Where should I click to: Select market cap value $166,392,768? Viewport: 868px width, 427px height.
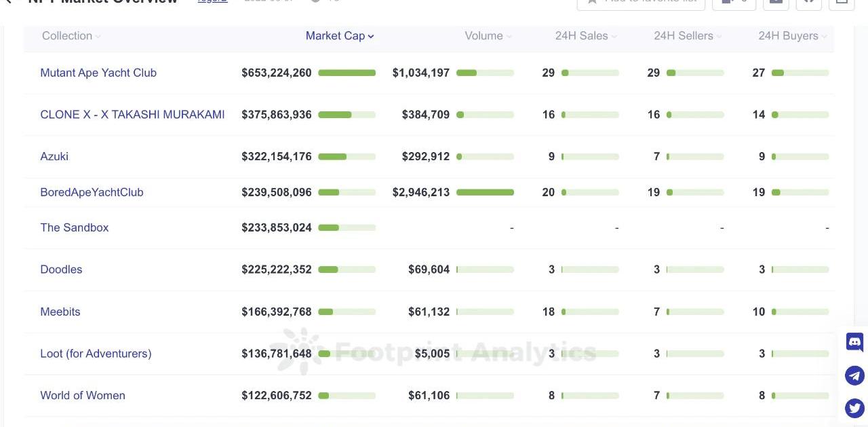(277, 312)
